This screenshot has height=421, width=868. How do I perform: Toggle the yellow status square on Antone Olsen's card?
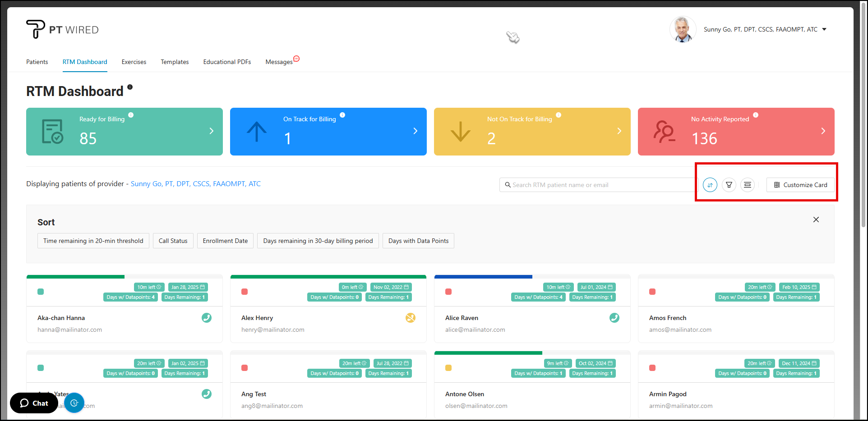tap(448, 368)
